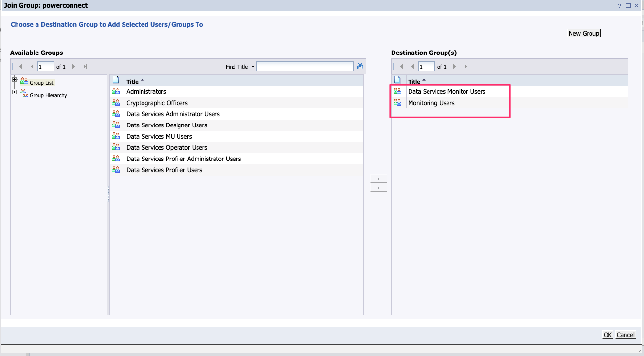
Task: Go to next page in Available Groups
Action: [x=74, y=67]
